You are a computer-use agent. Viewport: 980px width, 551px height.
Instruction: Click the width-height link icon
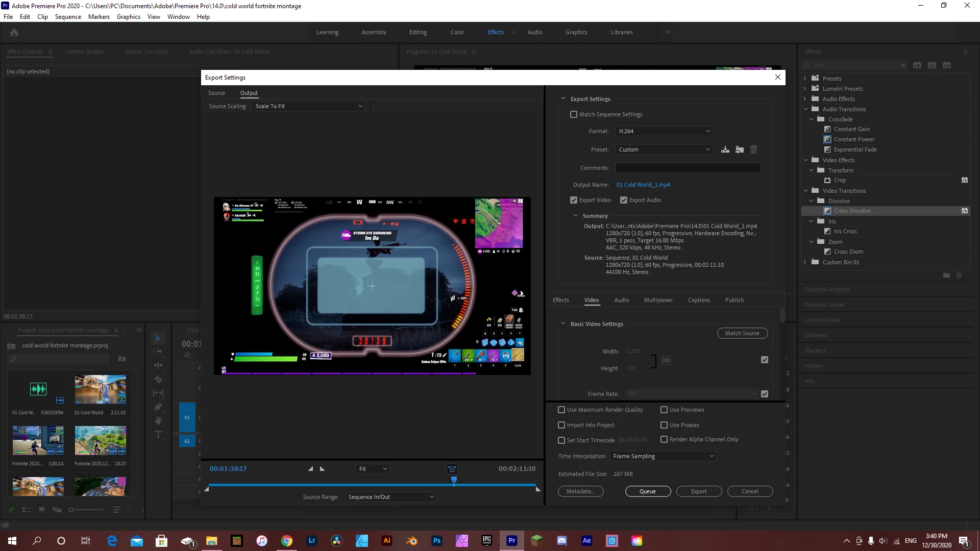click(666, 360)
